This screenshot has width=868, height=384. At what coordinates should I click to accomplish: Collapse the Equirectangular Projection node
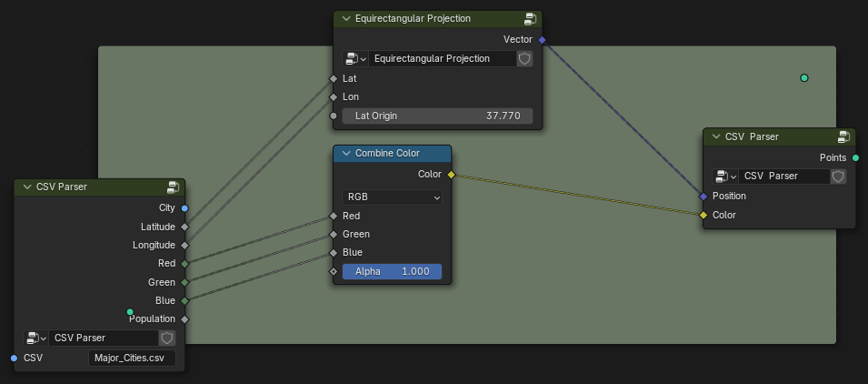[x=346, y=19]
